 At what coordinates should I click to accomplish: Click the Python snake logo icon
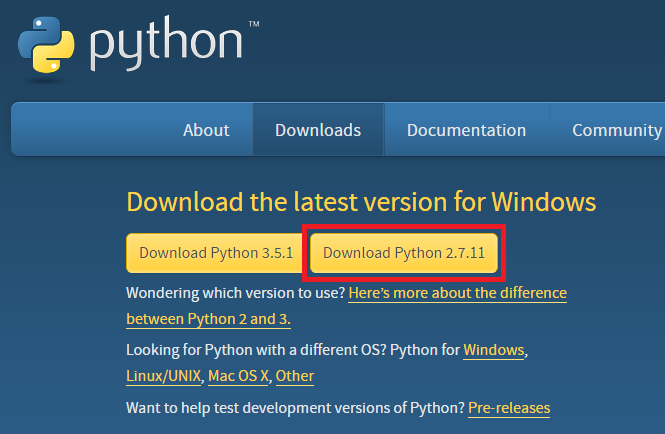(46, 45)
